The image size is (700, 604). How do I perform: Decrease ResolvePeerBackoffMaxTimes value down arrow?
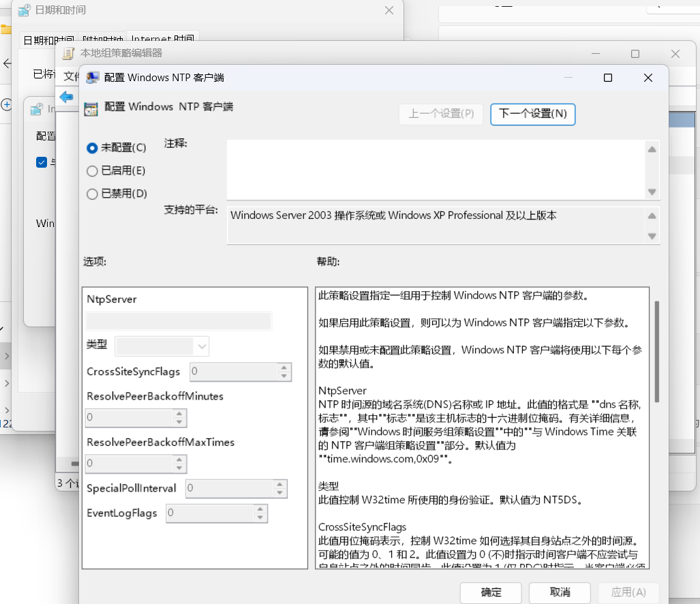pyautogui.click(x=179, y=468)
